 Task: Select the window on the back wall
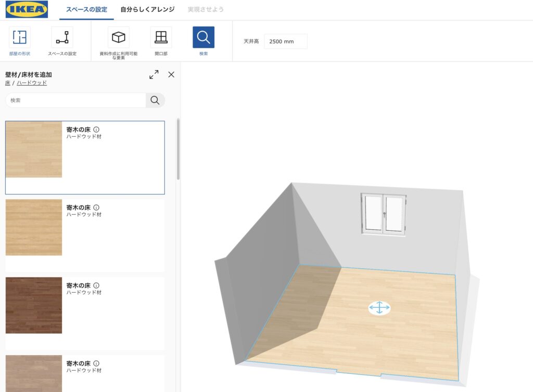pyautogui.click(x=384, y=214)
